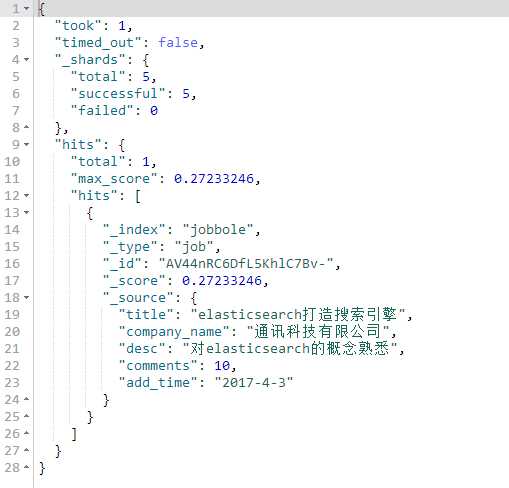This screenshot has width=509, height=488.
Task: Click the "_shards" key
Action: click(x=90, y=60)
